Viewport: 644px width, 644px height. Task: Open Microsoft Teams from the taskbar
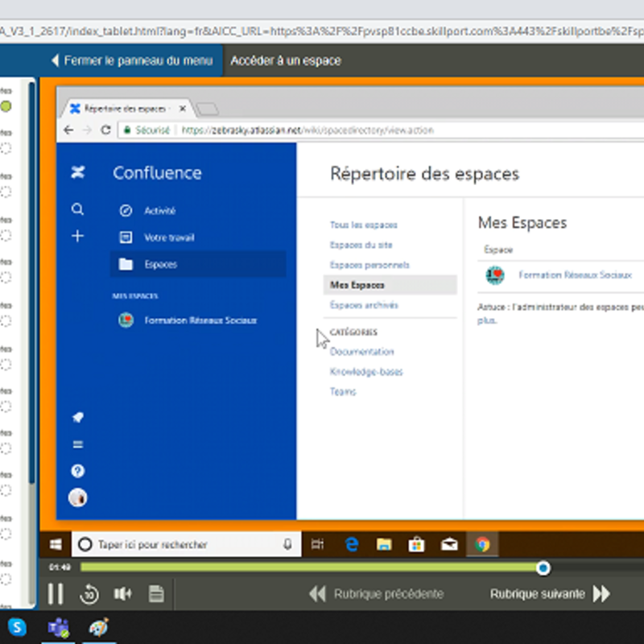coord(58,628)
